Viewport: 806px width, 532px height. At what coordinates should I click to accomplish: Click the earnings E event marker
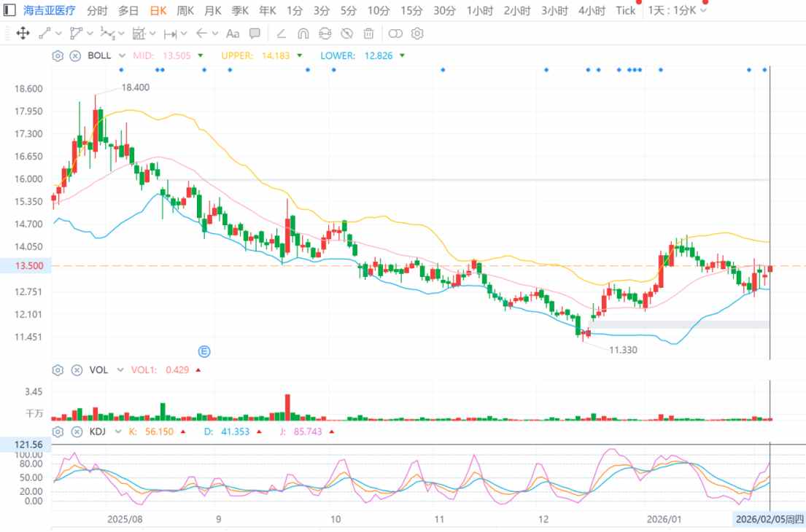pos(205,351)
